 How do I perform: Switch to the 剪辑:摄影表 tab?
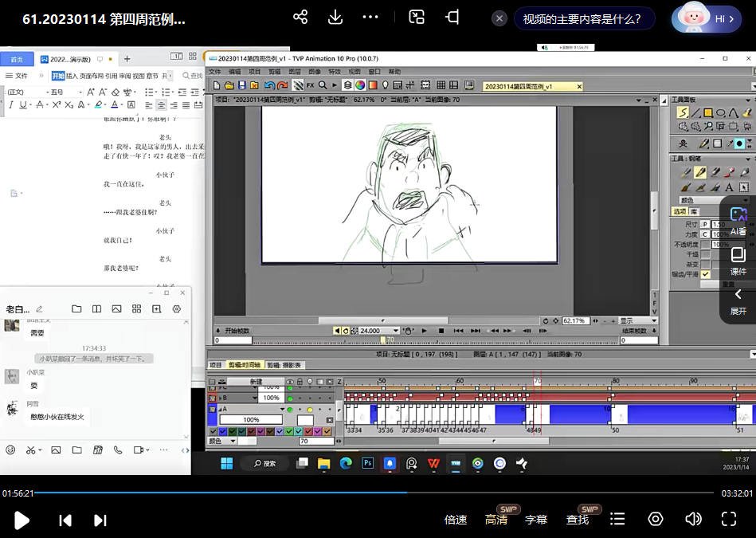(284, 364)
